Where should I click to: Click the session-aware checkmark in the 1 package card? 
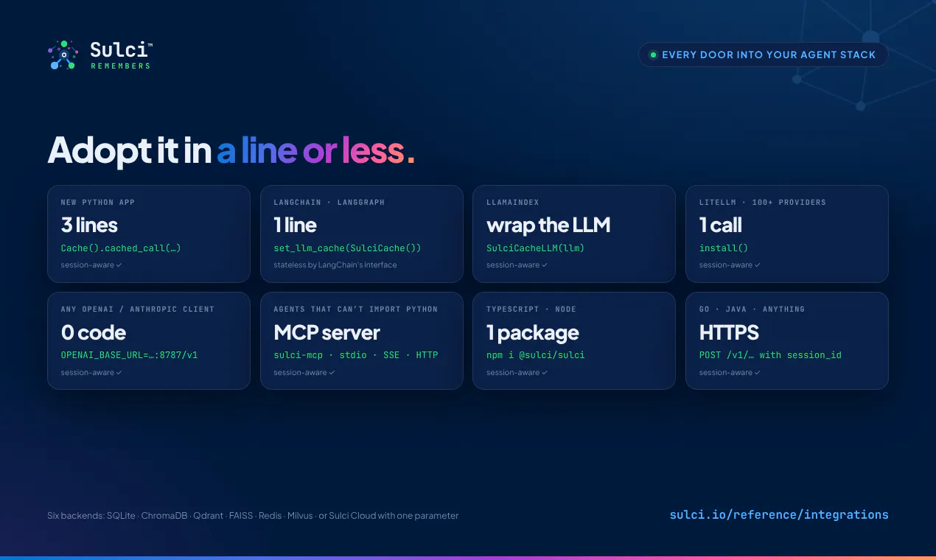pos(545,373)
